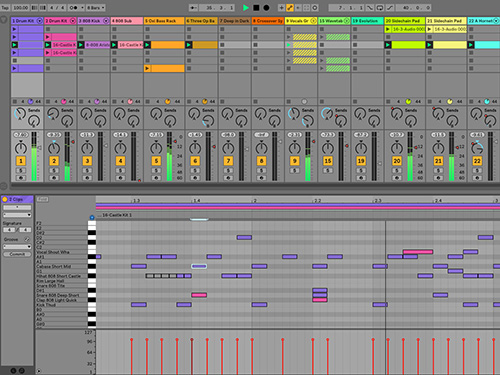
Task: Select the Hihat 808 Short Castle lane label
Action: [58, 276]
